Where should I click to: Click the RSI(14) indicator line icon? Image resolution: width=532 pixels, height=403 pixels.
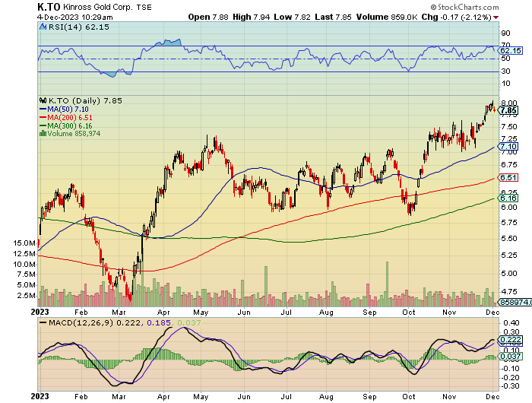point(43,28)
